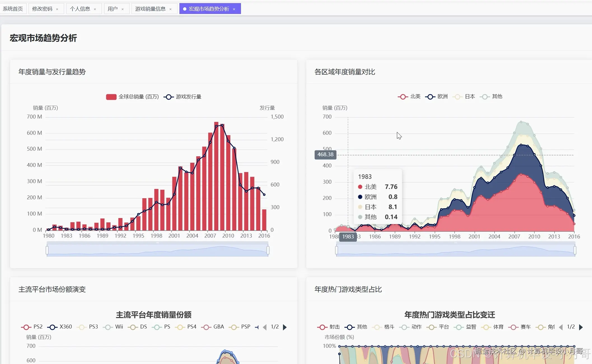Viewport: 592px width, 364px height.
Task: Click right handle of regional chart zoom slider
Action: [x=575, y=250]
